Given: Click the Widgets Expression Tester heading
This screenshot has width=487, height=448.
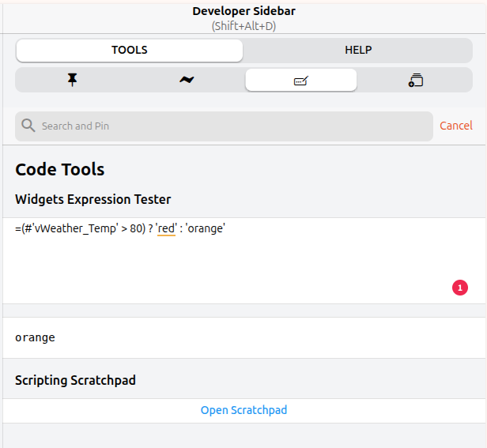Looking at the screenshot, I should [92, 199].
